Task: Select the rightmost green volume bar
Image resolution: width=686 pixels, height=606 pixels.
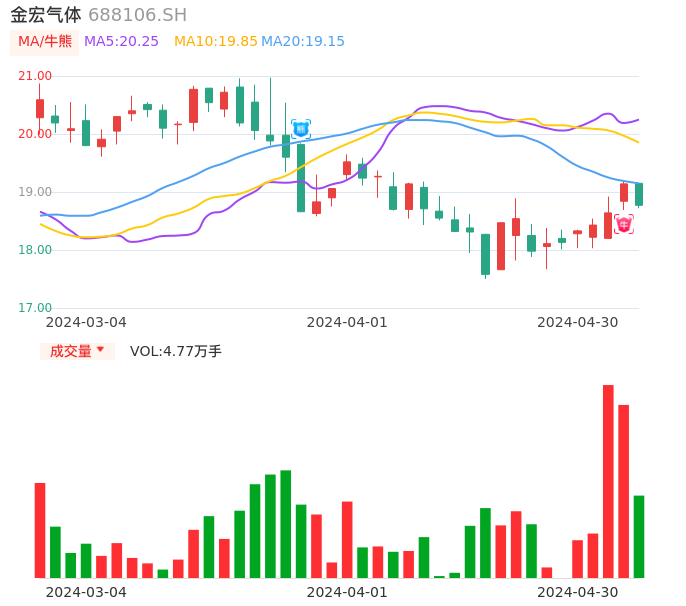Action: click(x=639, y=536)
